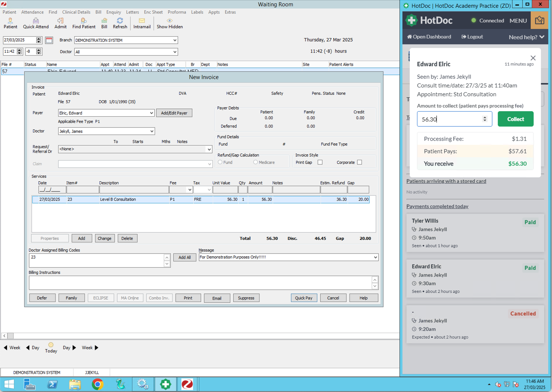The image size is (552, 392).
Task: Open Request/Referral Dr dropdown
Action: [209, 149]
